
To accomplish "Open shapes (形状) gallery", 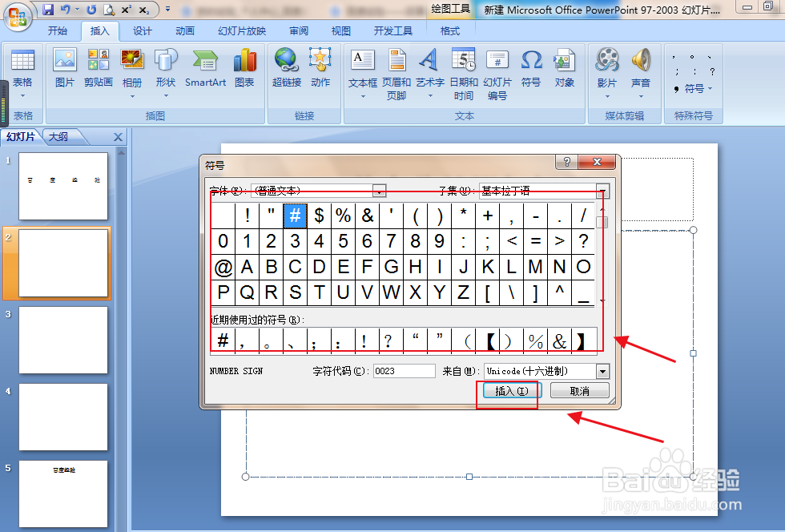I will point(166,73).
